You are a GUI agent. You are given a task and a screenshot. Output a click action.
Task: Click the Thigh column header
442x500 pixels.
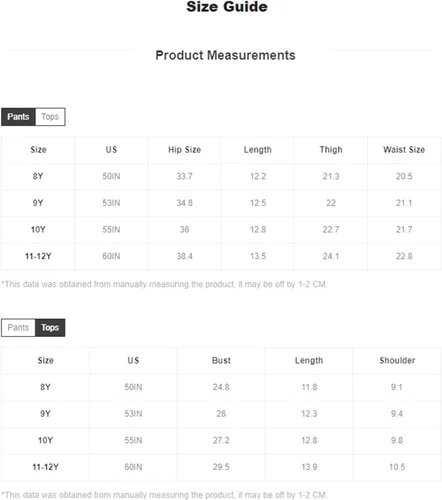[x=331, y=150]
